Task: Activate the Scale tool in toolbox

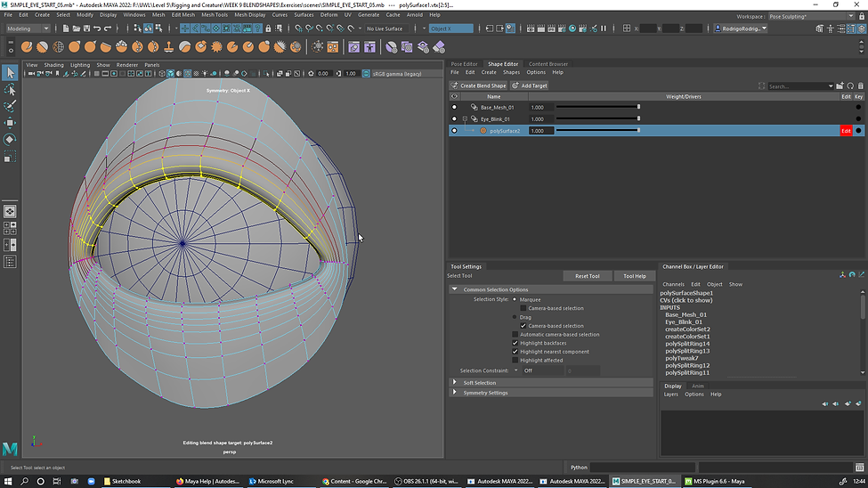Action: (x=10, y=158)
